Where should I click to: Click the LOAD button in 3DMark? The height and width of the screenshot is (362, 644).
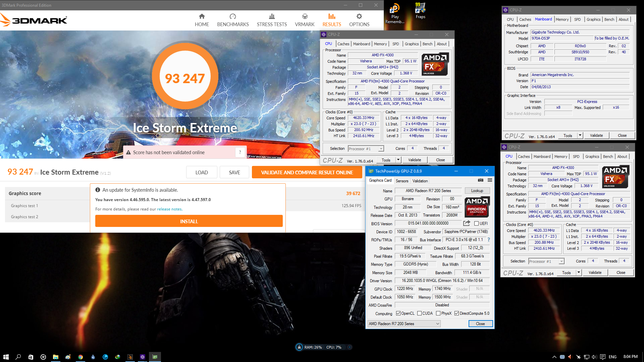pos(202,172)
